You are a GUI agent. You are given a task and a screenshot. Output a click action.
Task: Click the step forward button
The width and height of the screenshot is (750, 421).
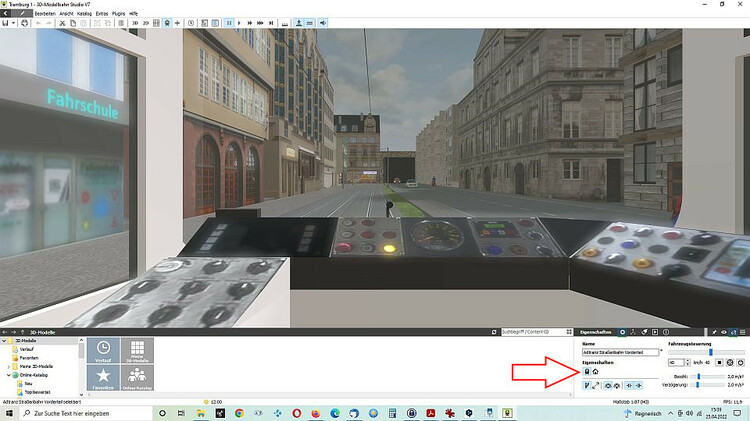[271, 23]
